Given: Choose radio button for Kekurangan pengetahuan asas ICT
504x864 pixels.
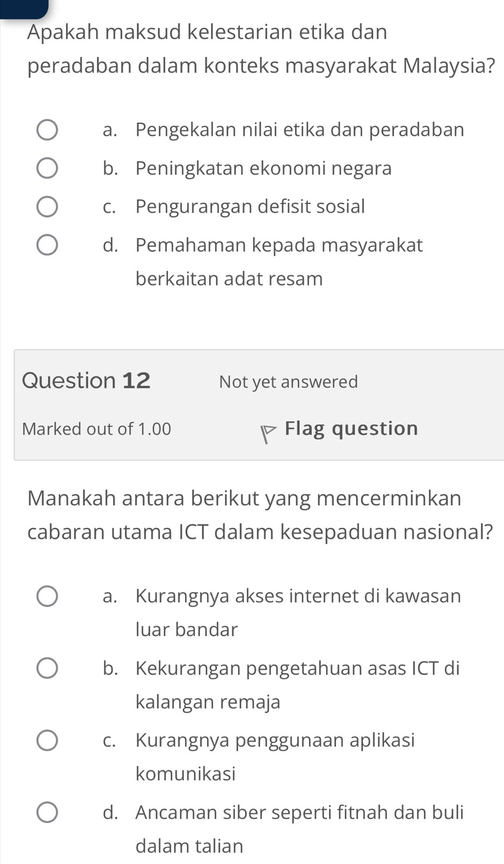Looking at the screenshot, I should point(47,668).
